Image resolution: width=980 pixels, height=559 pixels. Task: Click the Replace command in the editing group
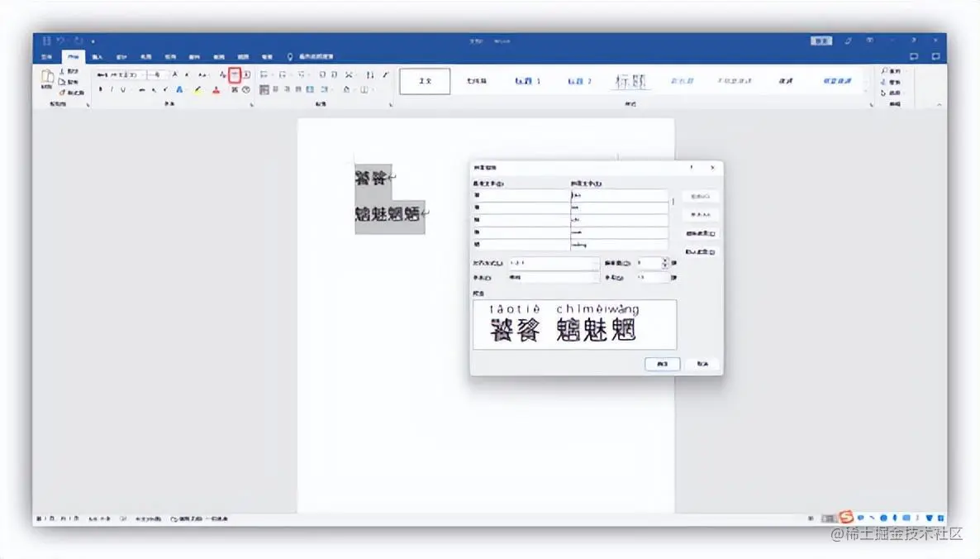(x=891, y=82)
